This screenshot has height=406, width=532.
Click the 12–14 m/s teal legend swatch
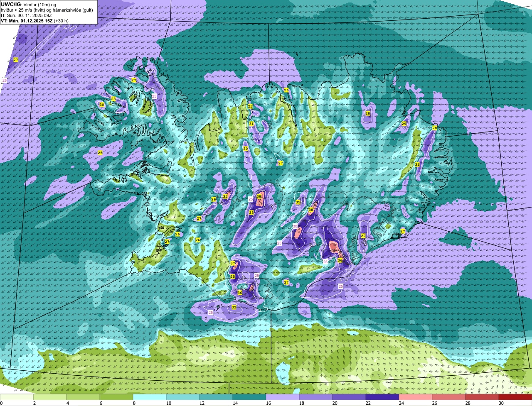[216, 397]
